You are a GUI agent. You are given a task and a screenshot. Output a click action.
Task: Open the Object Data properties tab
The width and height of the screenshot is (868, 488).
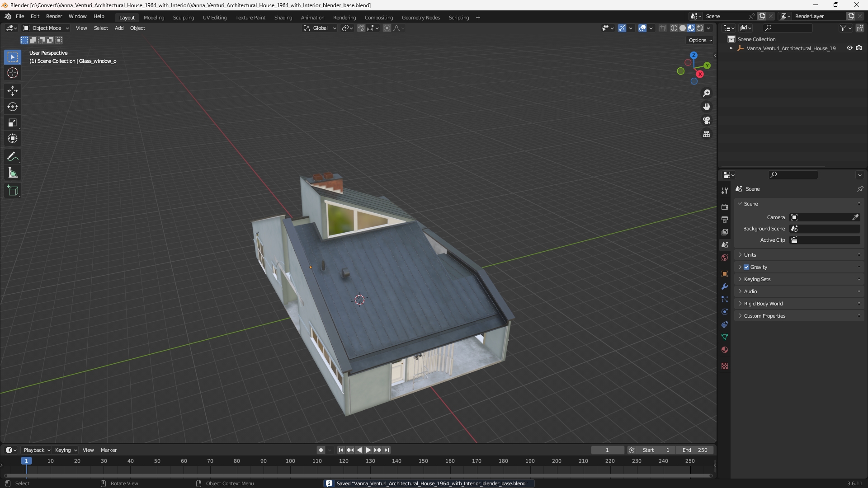[725, 337]
